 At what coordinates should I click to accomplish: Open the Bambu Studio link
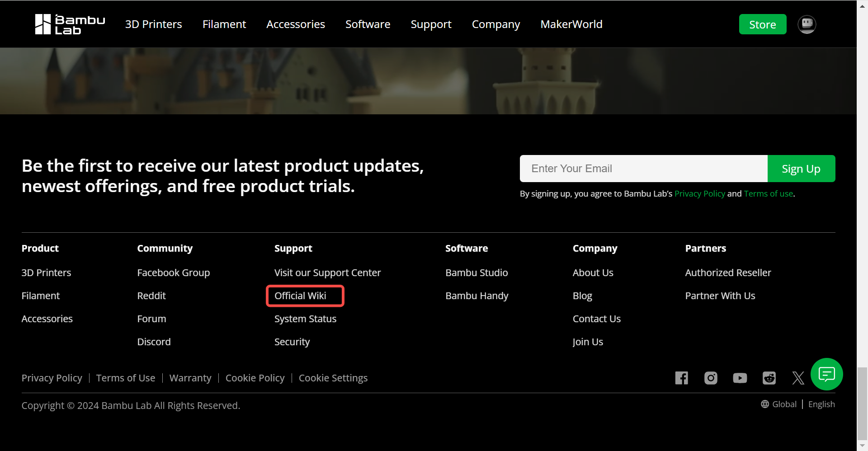click(x=476, y=272)
